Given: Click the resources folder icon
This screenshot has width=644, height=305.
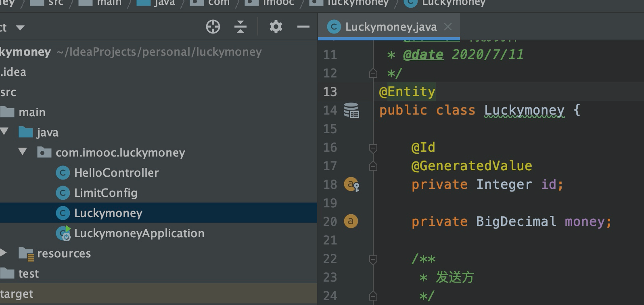Looking at the screenshot, I should [x=26, y=254].
